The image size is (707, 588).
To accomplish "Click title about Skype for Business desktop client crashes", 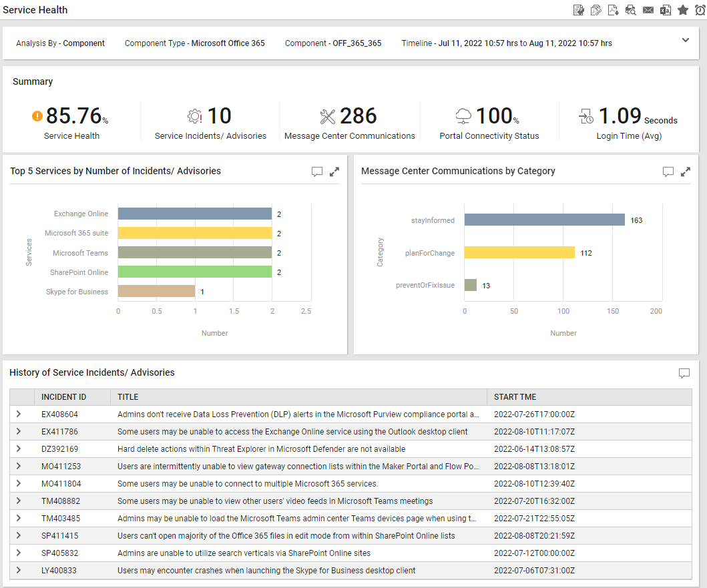I will pos(266,571).
